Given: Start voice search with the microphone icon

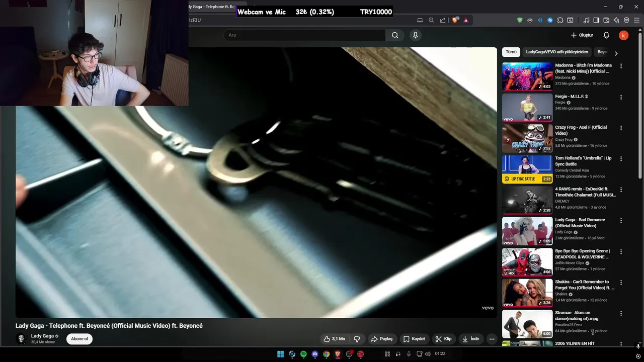Looking at the screenshot, I should (415, 35).
